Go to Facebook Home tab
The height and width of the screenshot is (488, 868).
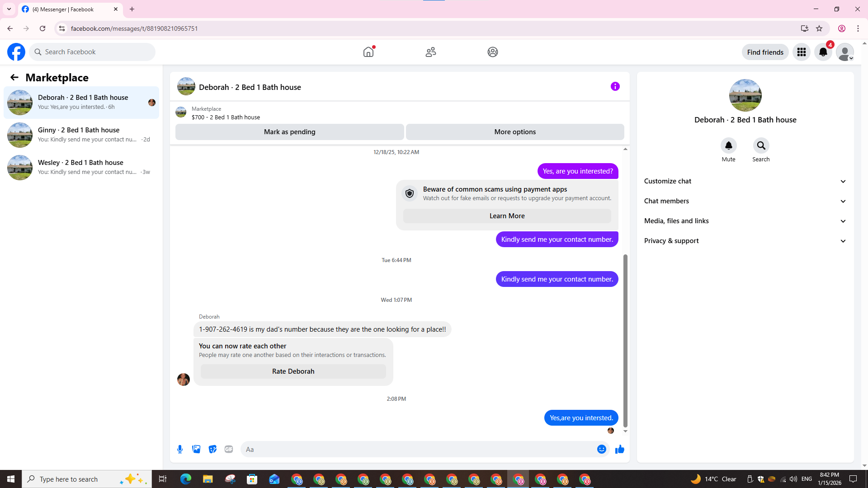[x=368, y=52]
